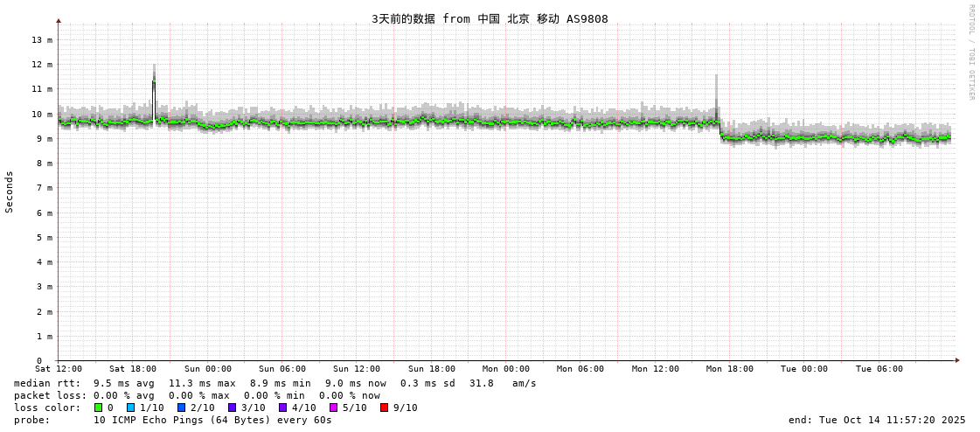Click the "Mon 12:00" x-axis label
Viewport: 980px width, 432px height.
coord(655,369)
